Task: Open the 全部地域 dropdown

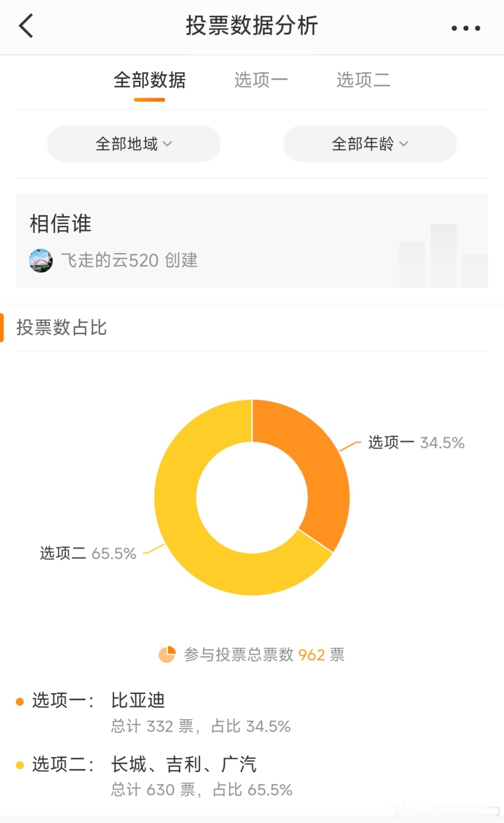Action: [x=134, y=144]
